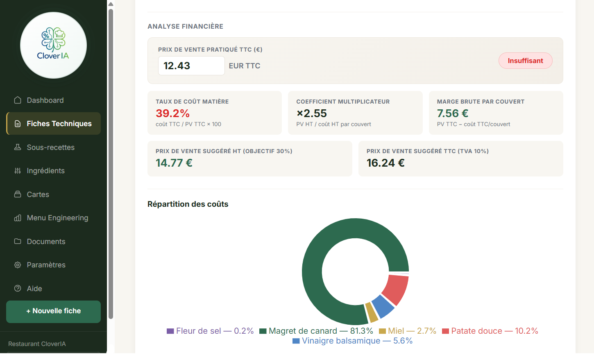Toggle Vinaigre balsamique legend entry

click(x=352, y=341)
